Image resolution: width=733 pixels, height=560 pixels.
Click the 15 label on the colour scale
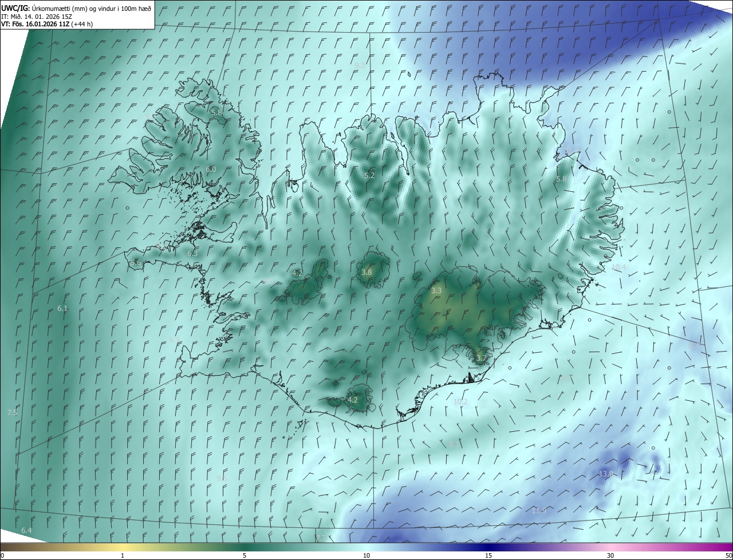[x=488, y=555]
